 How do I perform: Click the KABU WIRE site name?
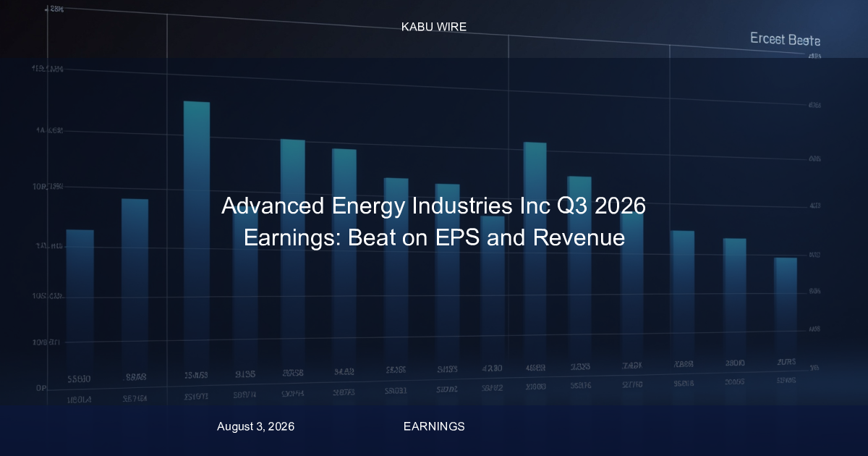(x=434, y=27)
